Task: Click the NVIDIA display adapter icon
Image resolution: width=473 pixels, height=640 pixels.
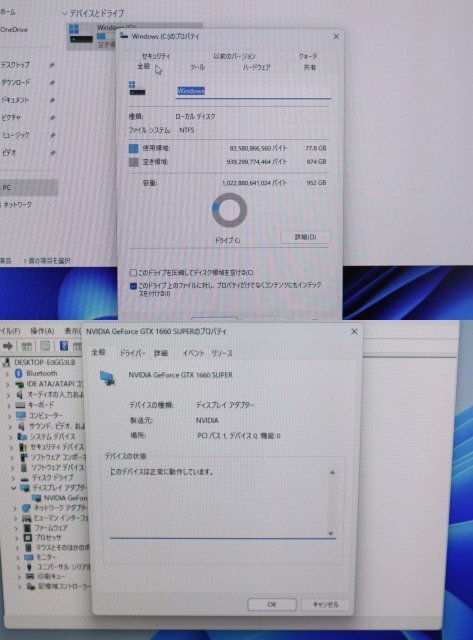Action: [x=107, y=378]
